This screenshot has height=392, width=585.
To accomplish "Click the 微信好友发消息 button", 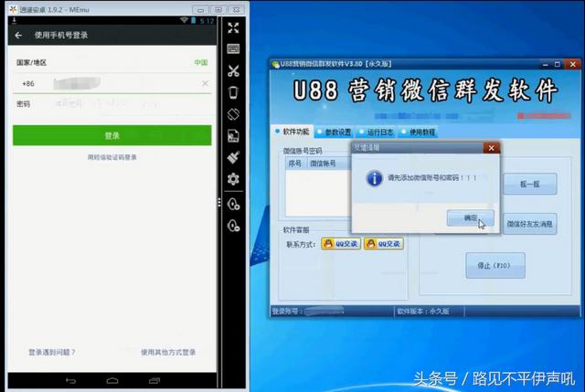I will pyautogui.click(x=530, y=224).
